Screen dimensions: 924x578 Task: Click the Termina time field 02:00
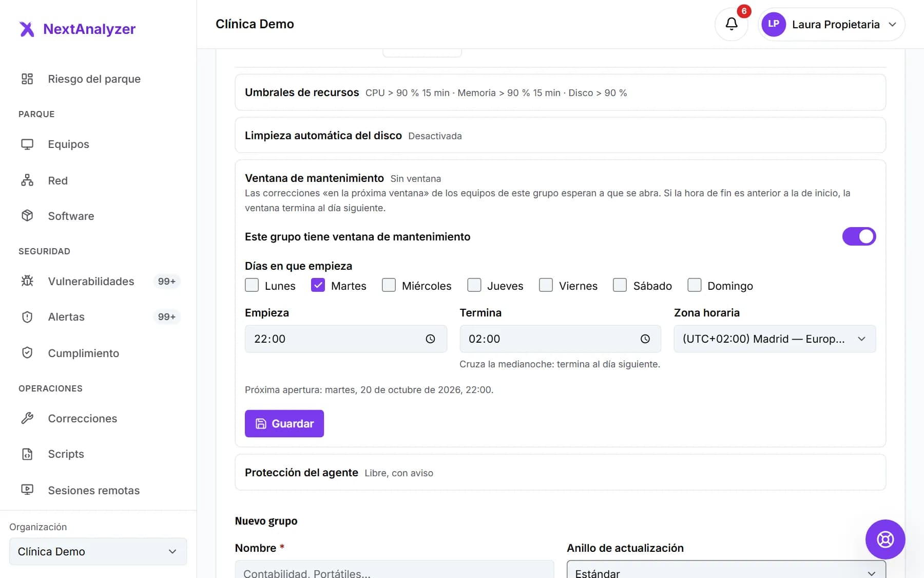(560, 339)
